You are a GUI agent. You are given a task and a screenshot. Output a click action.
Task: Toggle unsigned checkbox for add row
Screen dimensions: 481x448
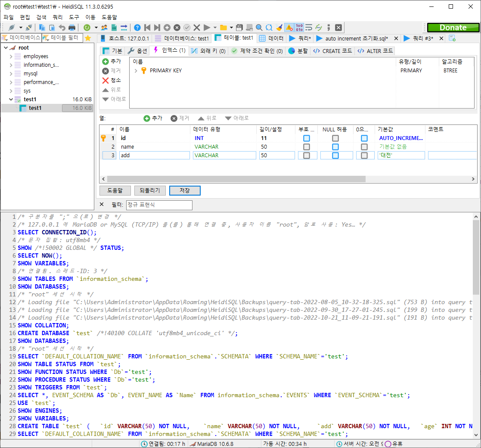coord(307,156)
